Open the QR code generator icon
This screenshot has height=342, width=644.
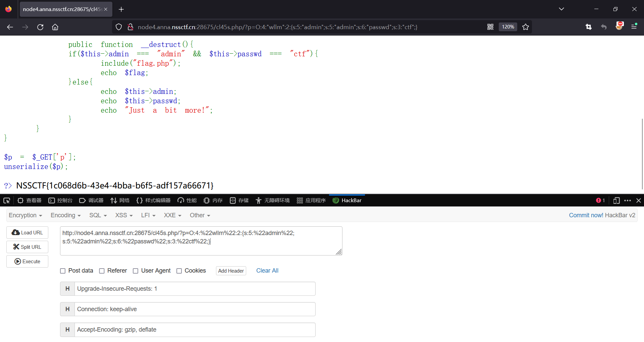tap(490, 27)
